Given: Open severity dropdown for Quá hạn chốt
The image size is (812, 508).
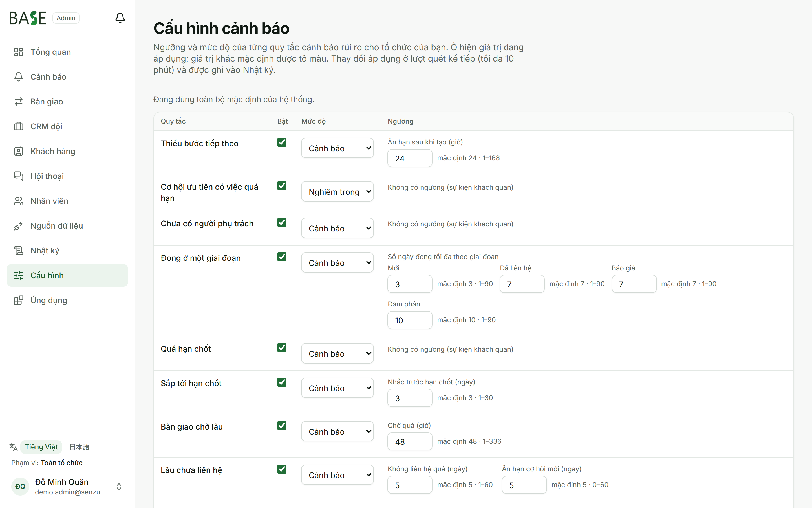Looking at the screenshot, I should [x=337, y=353].
